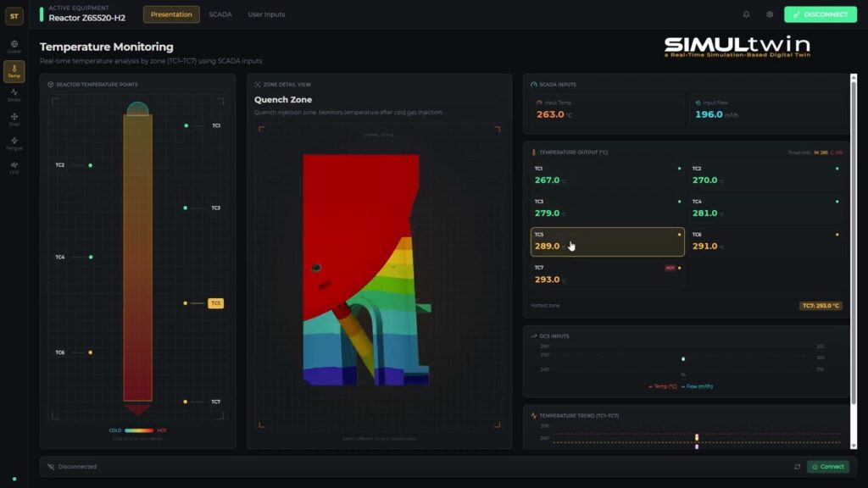Click the HOT badge on the TC7 card

[670, 268]
